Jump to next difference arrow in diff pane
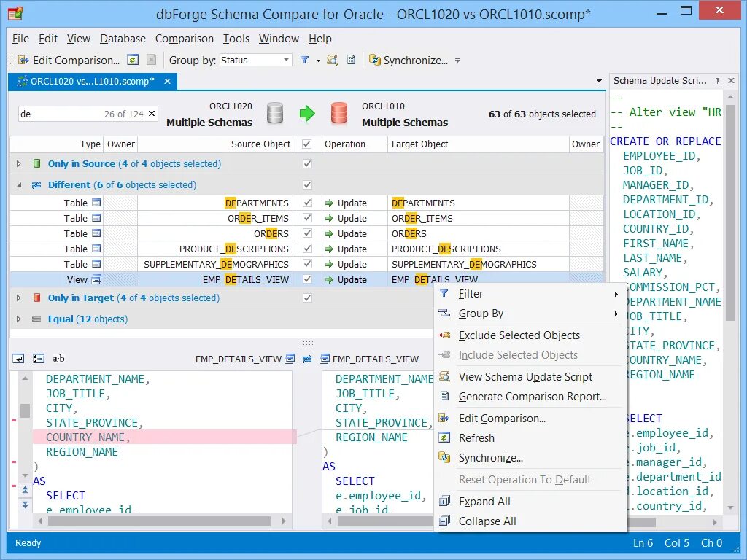This screenshot has height=560, width=747. click(25, 505)
